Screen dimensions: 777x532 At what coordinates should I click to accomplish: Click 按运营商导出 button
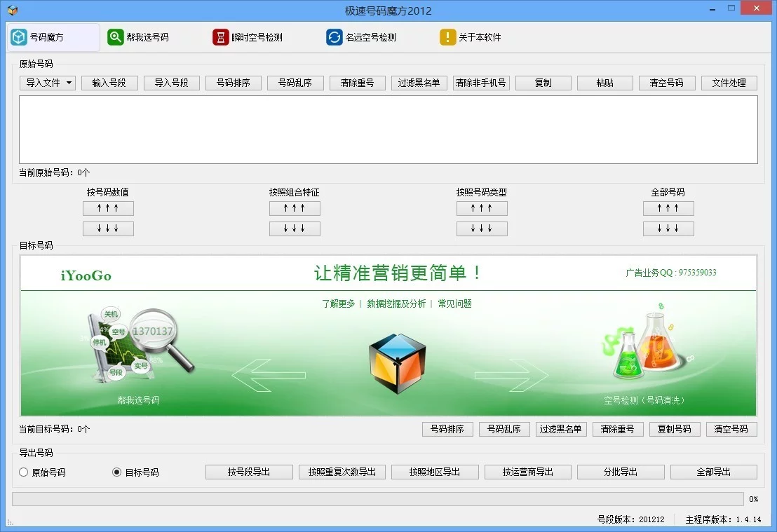point(528,472)
